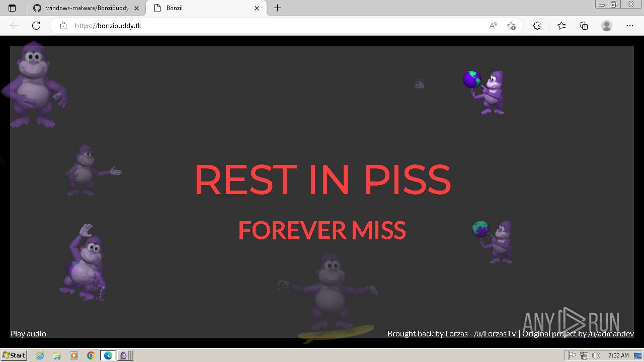Click the waving Bonzi gorilla
Image resolution: width=644 pixels, height=362 pixels.
(85, 262)
